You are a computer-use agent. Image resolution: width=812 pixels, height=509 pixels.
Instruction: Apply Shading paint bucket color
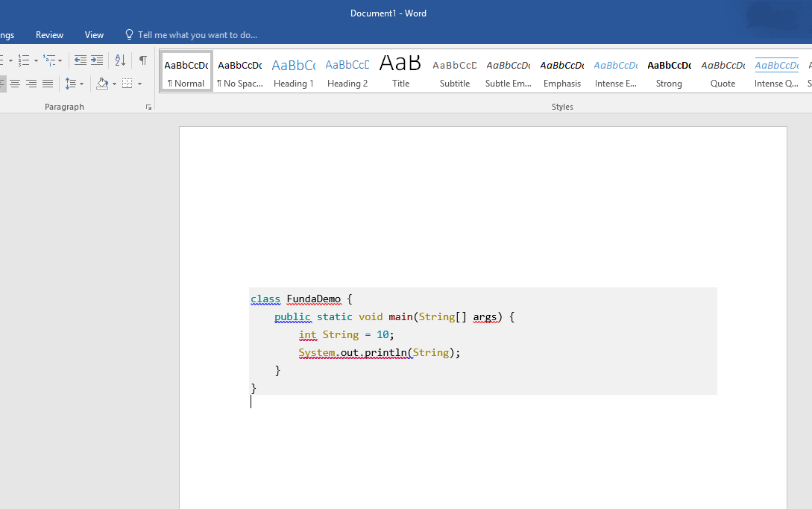click(103, 84)
